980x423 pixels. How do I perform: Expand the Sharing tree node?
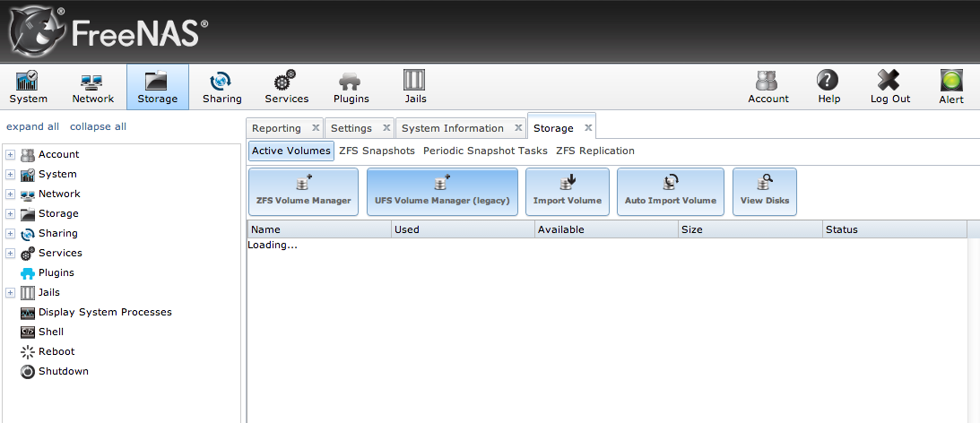pos(10,233)
